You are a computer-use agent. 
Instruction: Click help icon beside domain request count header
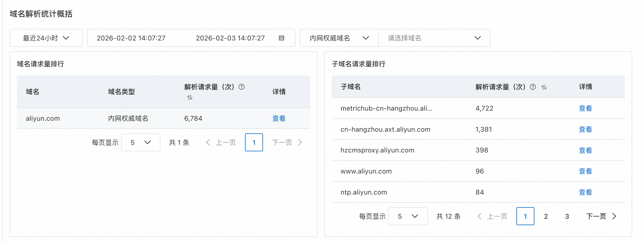tap(242, 87)
